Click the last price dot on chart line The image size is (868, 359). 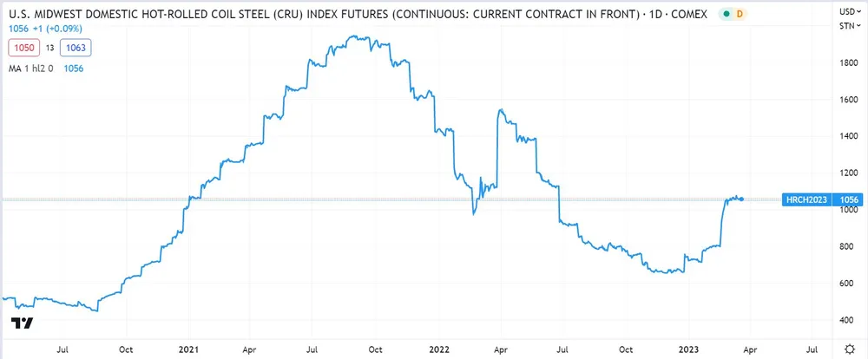pos(740,199)
